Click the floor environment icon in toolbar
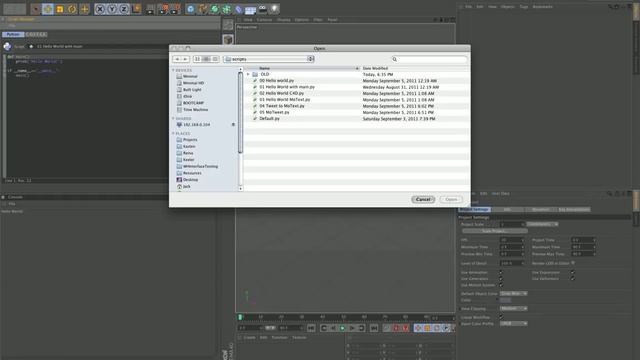Image resolution: width=640 pixels, height=360 pixels. click(x=250, y=9)
